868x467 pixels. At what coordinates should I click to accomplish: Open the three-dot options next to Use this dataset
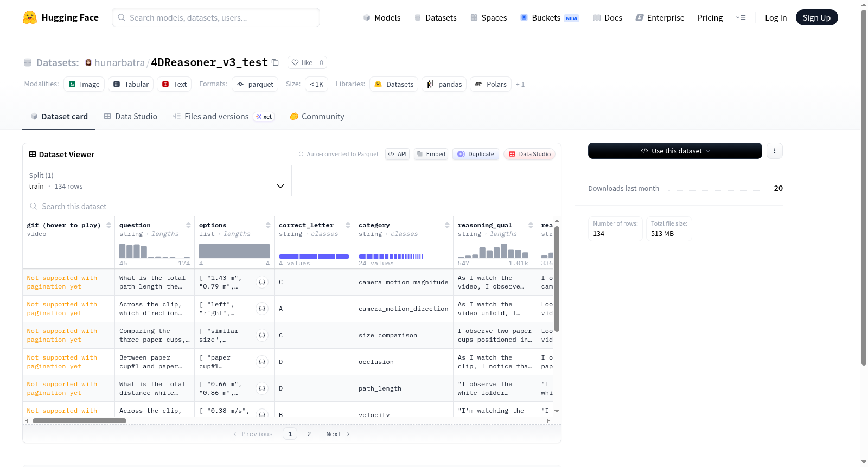point(775,151)
